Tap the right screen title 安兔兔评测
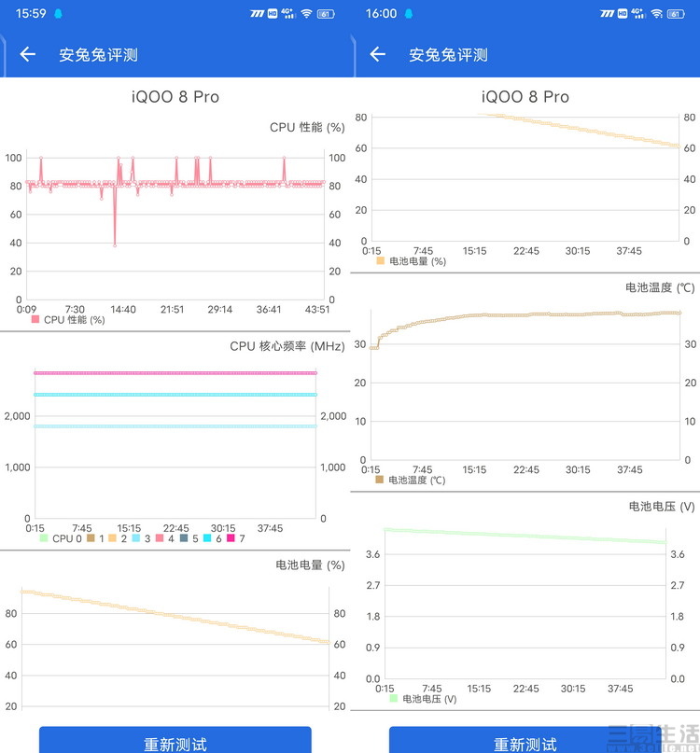 click(x=448, y=55)
